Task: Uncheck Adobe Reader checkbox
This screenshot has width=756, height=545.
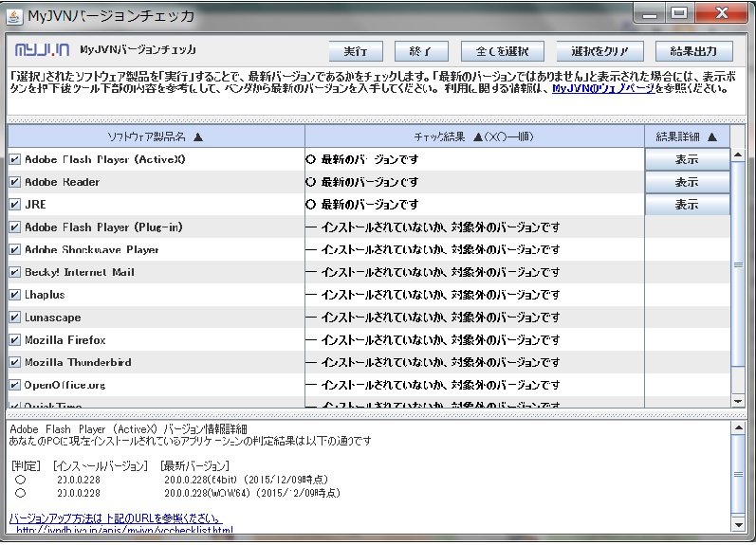Action: 15,182
